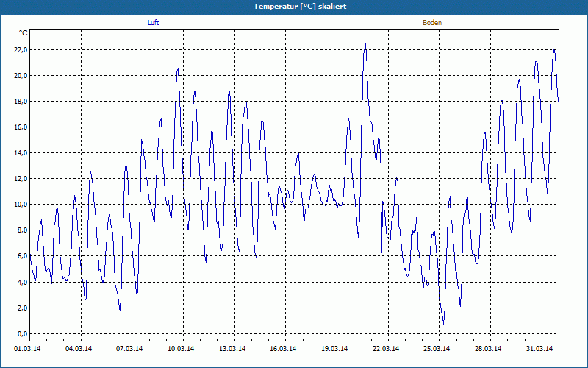Click the 07.03.14 date label
The width and height of the screenshot is (588, 368).
tap(129, 349)
